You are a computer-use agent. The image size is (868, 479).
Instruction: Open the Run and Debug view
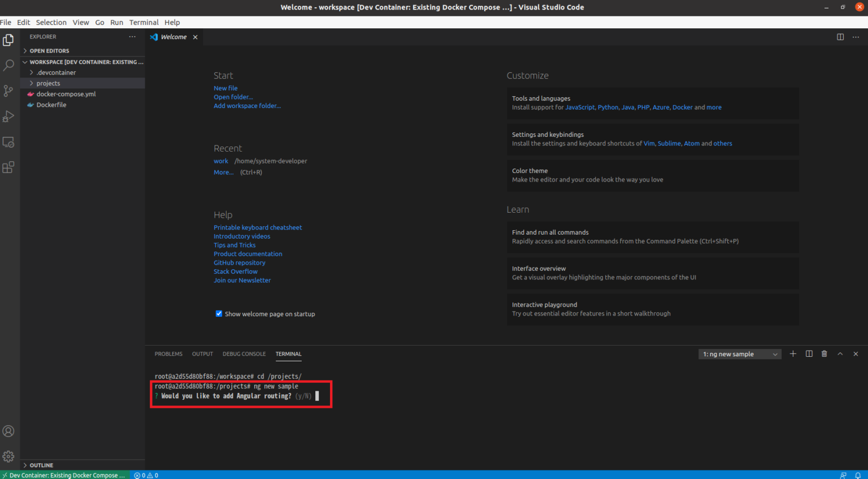pyautogui.click(x=8, y=116)
